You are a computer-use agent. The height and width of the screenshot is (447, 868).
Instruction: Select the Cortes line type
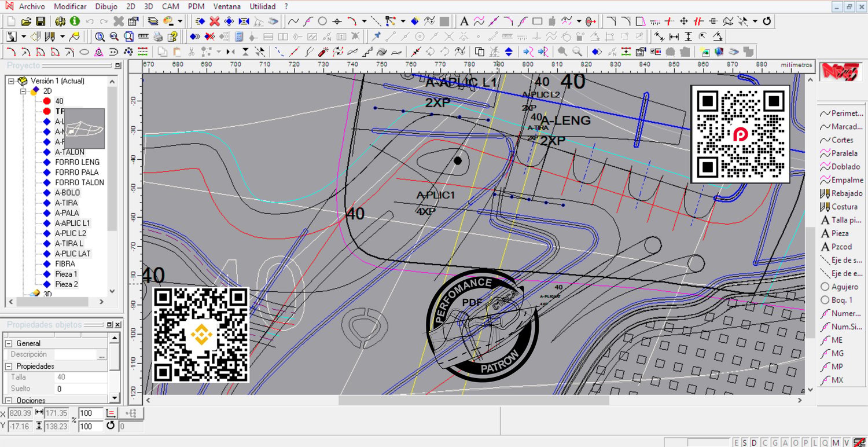pyautogui.click(x=837, y=140)
